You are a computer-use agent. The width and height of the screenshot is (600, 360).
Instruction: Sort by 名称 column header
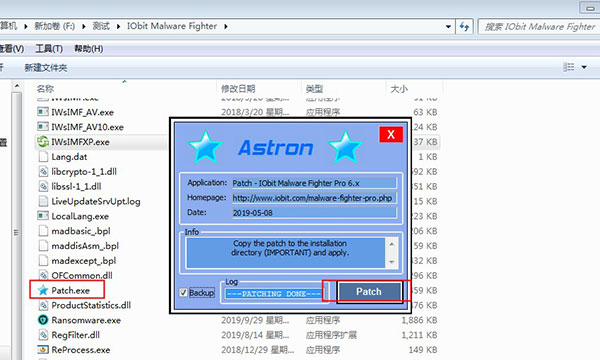(x=45, y=89)
